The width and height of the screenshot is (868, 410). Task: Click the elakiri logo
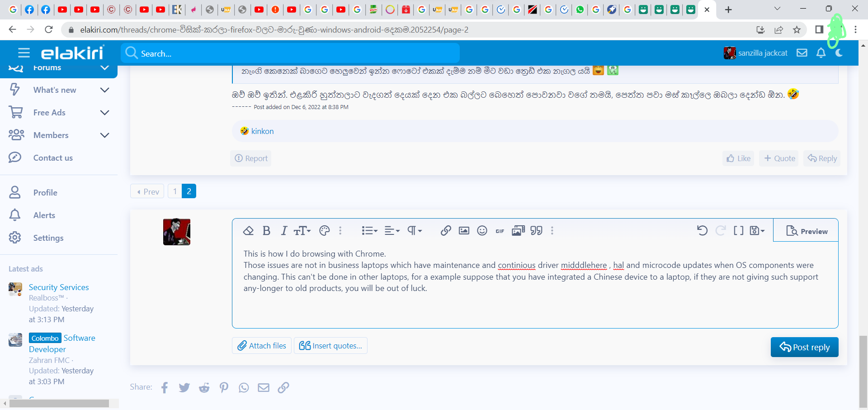[73, 52]
